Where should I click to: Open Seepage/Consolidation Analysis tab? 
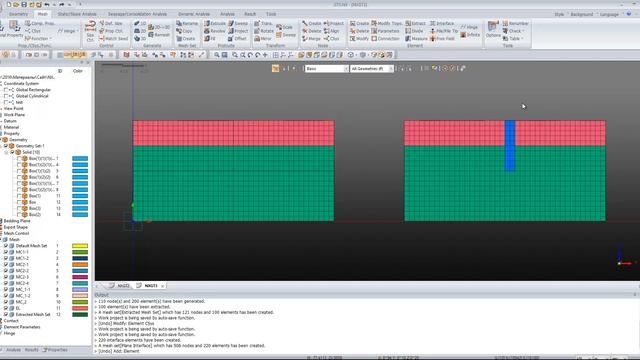tap(137, 14)
